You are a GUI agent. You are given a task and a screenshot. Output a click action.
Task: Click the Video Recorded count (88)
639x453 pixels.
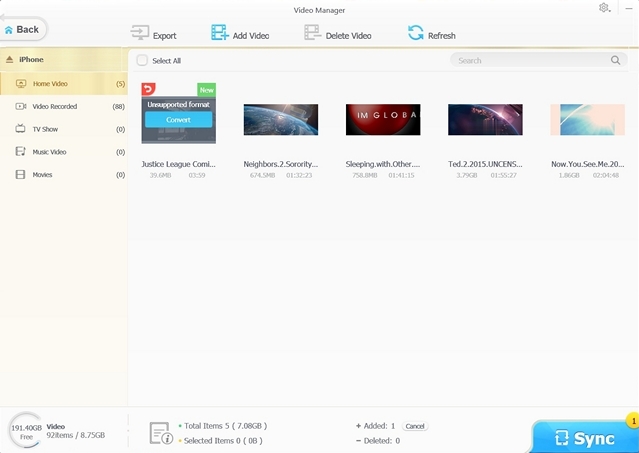119,106
